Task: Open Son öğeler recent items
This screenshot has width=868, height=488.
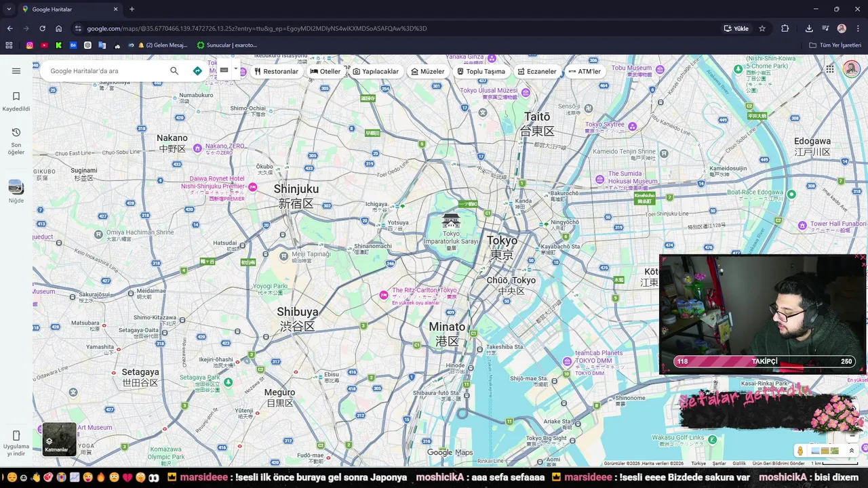Action: click(16, 140)
